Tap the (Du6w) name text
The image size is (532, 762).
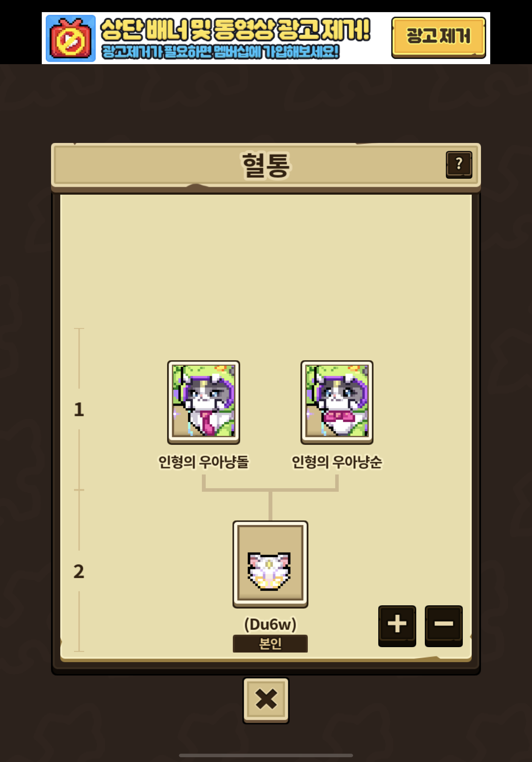pyautogui.click(x=270, y=624)
